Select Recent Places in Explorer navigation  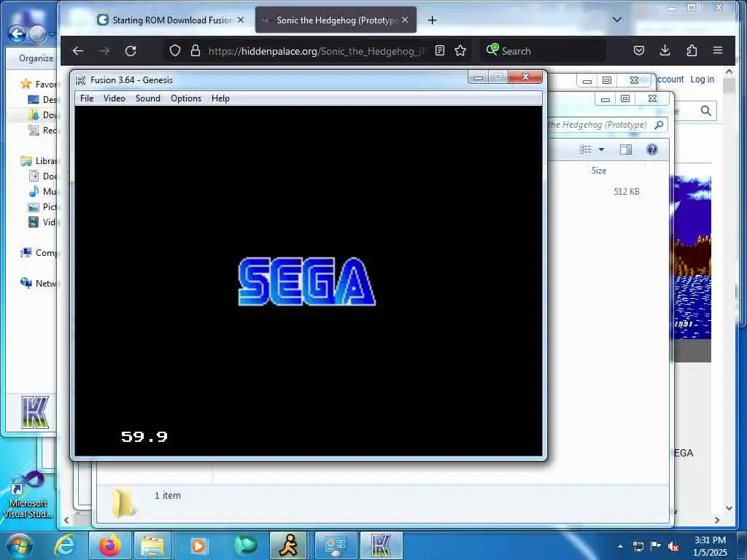43,130
